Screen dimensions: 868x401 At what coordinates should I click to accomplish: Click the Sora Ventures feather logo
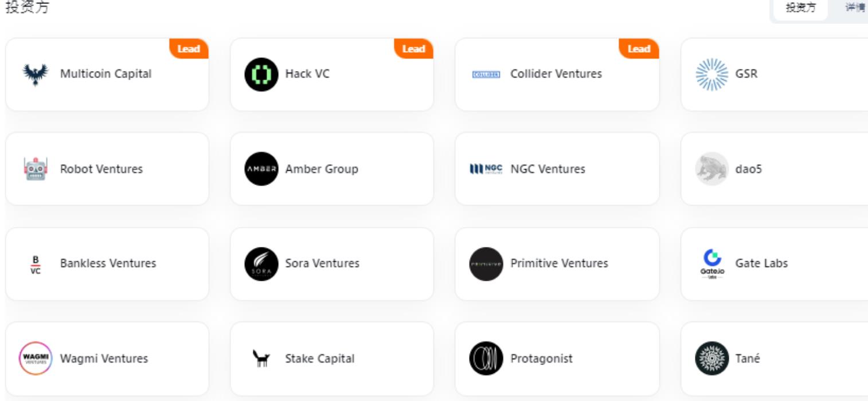tap(261, 264)
